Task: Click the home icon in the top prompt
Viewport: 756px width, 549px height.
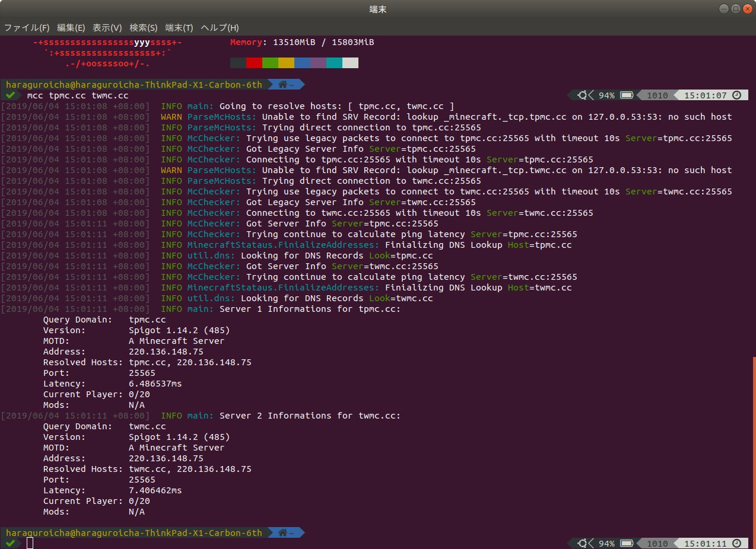Action: pyautogui.click(x=282, y=84)
